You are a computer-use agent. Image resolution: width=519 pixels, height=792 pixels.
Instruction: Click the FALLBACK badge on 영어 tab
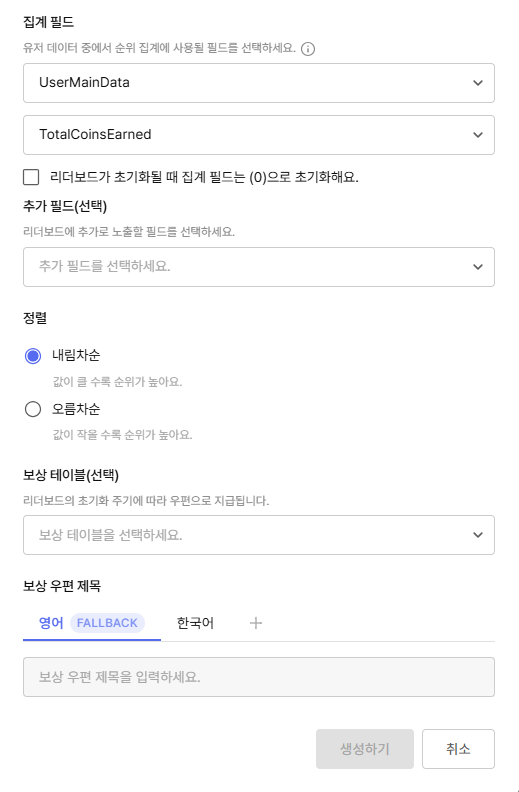(107, 623)
